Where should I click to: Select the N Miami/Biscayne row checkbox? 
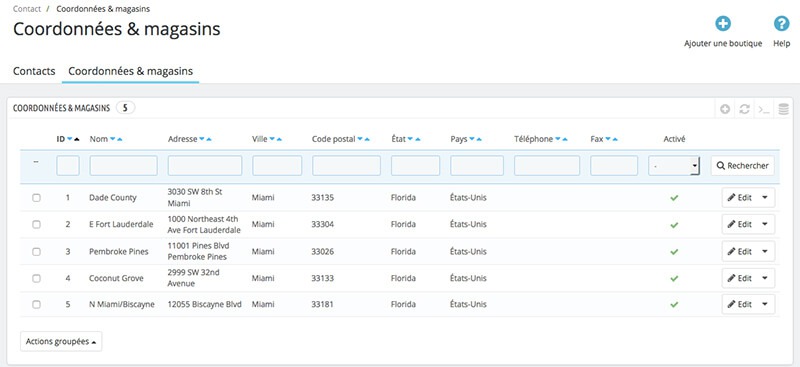(x=36, y=304)
